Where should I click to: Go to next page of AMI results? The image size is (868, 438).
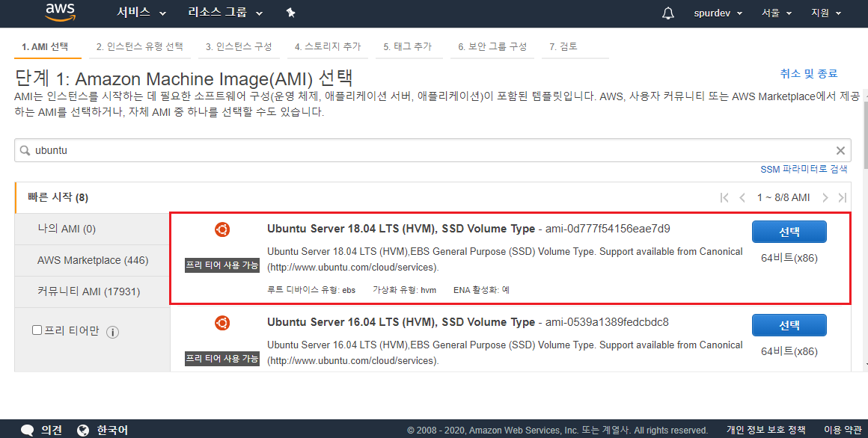825,198
